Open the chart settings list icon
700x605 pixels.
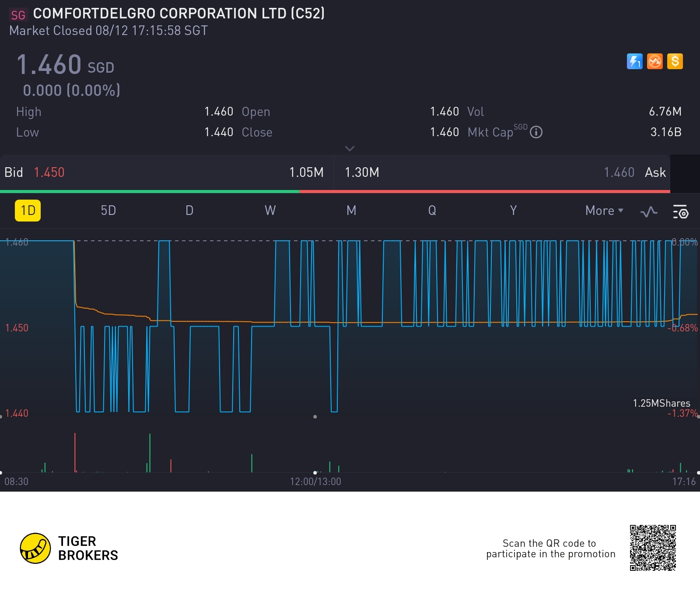click(x=680, y=211)
